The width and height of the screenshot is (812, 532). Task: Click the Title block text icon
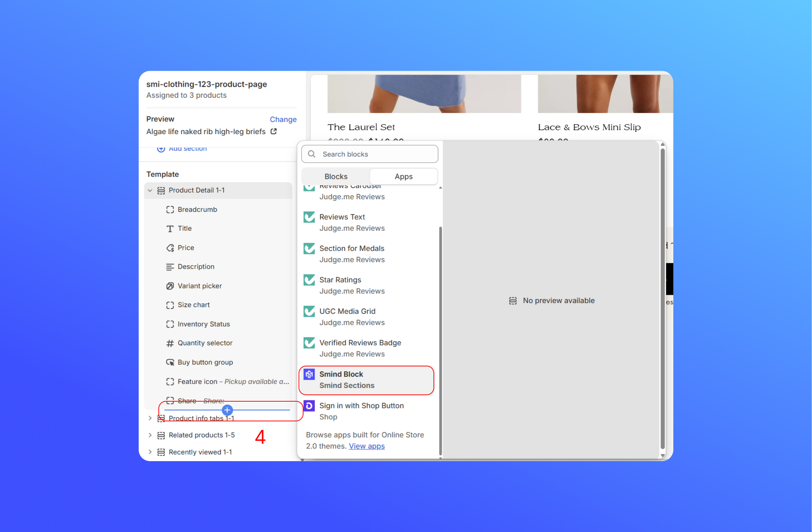pyautogui.click(x=170, y=229)
